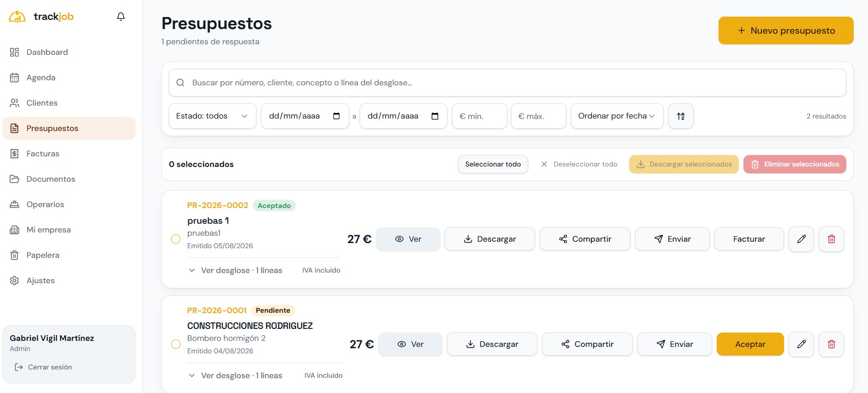Screen dimensions: 868x393
Task: Click the budget search input field
Action: pos(507,83)
